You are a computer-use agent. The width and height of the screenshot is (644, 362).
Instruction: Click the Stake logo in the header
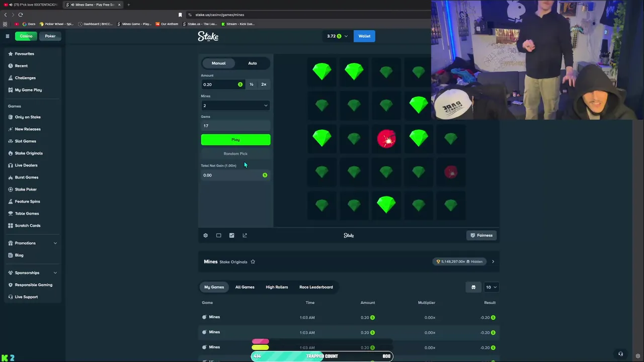pyautogui.click(x=208, y=36)
